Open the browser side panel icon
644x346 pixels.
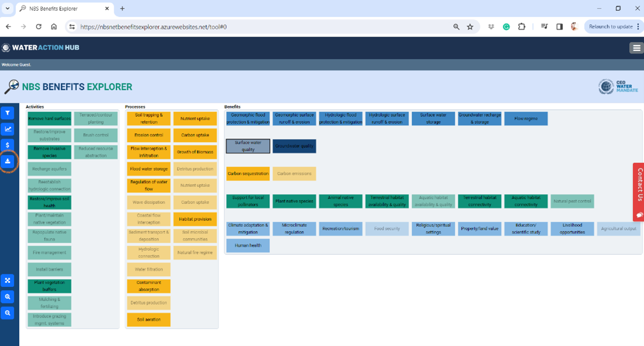(x=559, y=27)
